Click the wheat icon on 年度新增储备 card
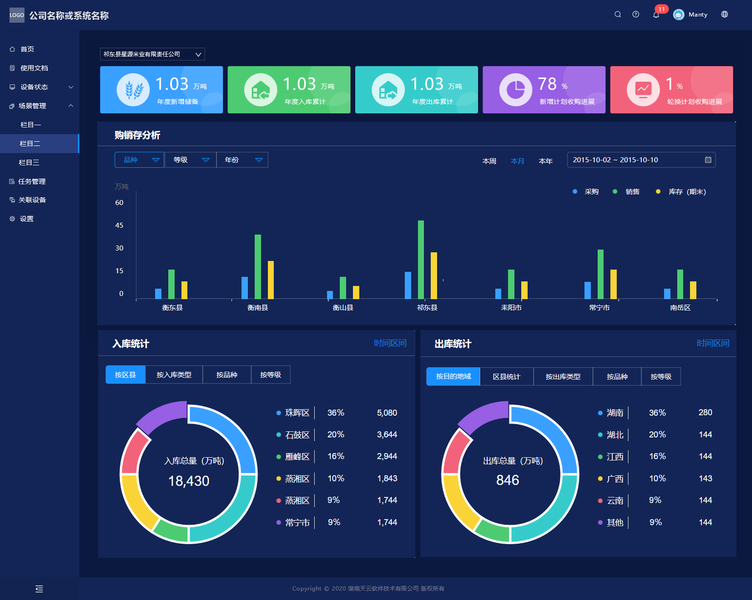 (133, 90)
